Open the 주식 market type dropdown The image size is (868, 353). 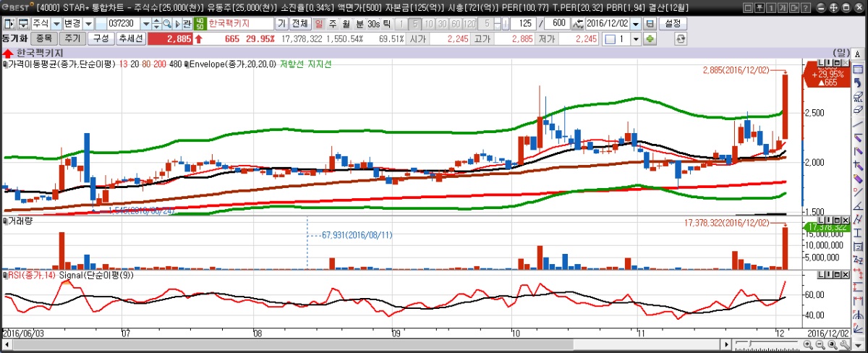tap(56, 23)
